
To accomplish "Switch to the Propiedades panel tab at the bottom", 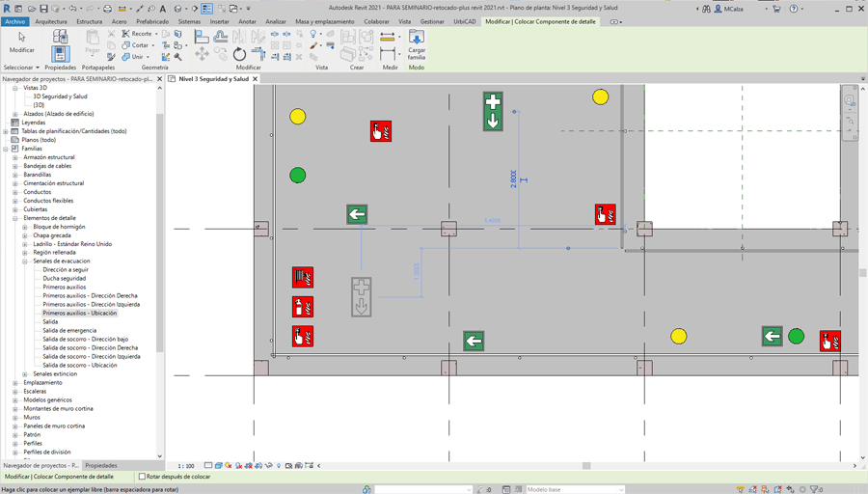I will tap(101, 465).
